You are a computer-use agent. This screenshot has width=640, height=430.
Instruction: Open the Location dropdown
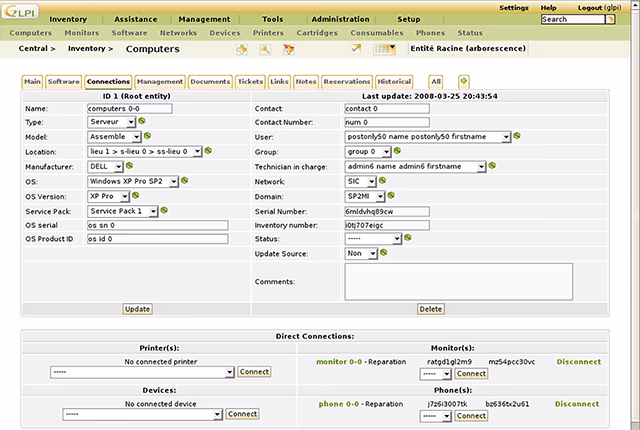click(144, 152)
